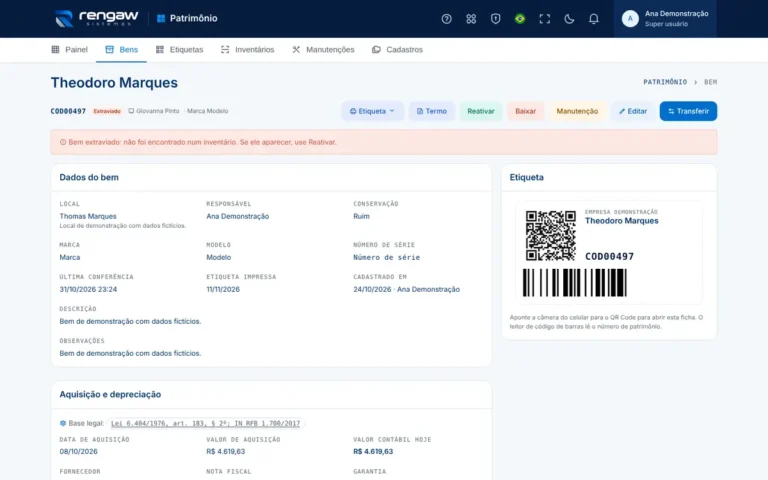Click Theodoro Marques page title
768x480 pixels.
tap(114, 82)
